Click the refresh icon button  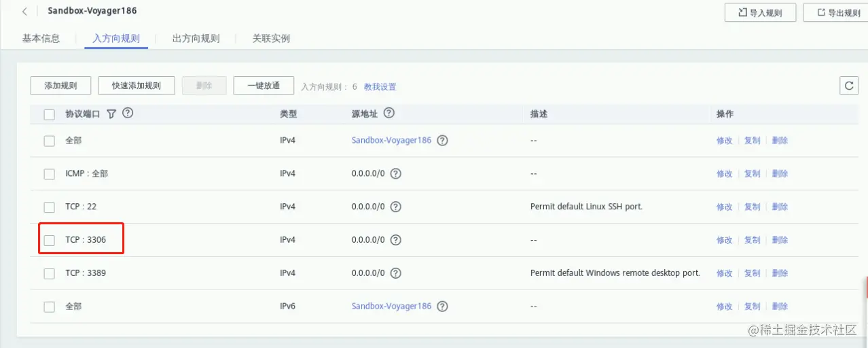click(x=848, y=86)
